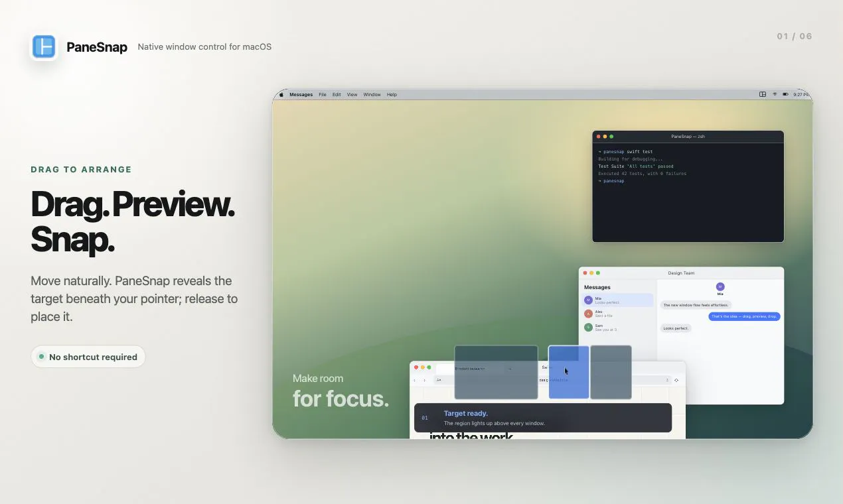Open the Help menu
The image size is (843, 504).
pyautogui.click(x=392, y=95)
